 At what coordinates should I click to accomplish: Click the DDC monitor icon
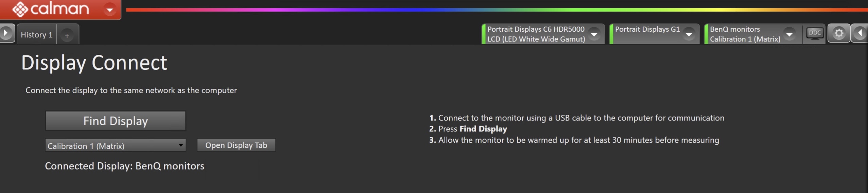[x=815, y=34]
